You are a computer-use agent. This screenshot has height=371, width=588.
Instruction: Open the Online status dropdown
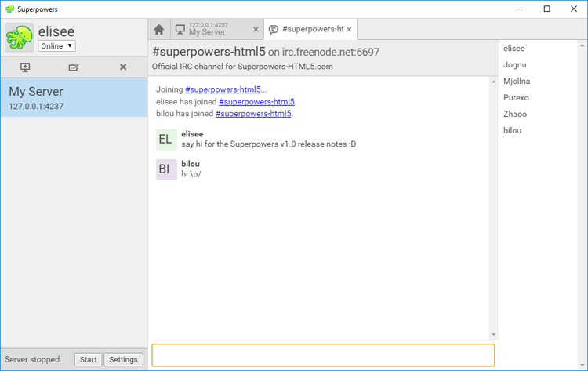(56, 45)
